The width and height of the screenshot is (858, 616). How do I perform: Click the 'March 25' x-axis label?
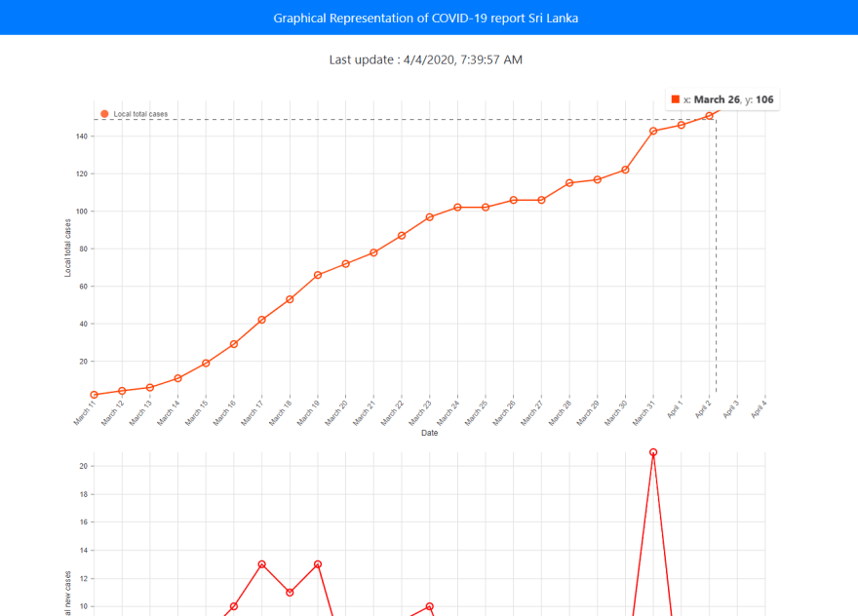point(476,412)
